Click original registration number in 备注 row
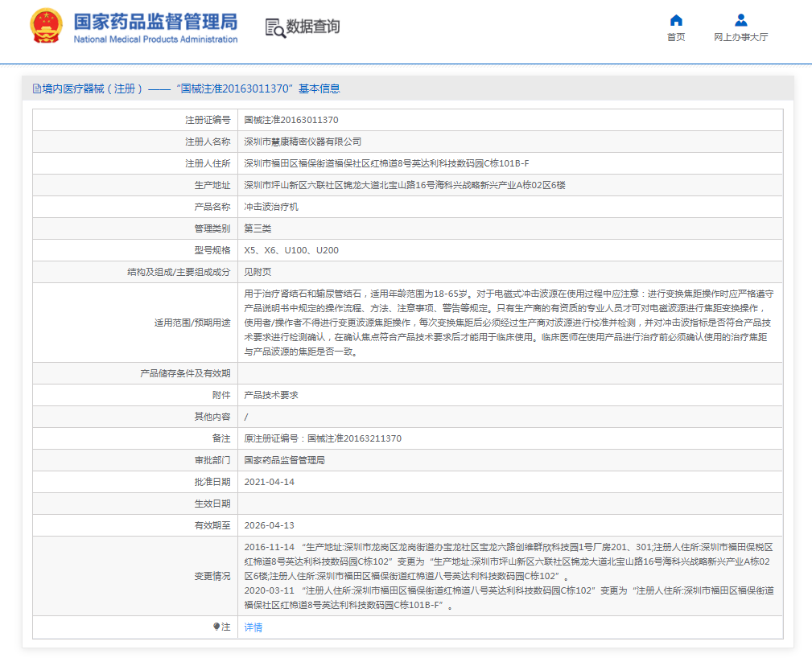The image size is (812, 658). 322,438
